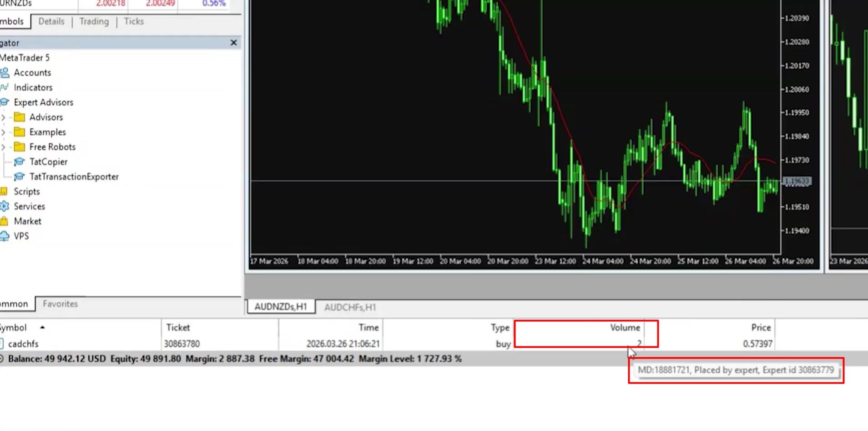Click the Expert Advisors hat icon

[x=5, y=102]
